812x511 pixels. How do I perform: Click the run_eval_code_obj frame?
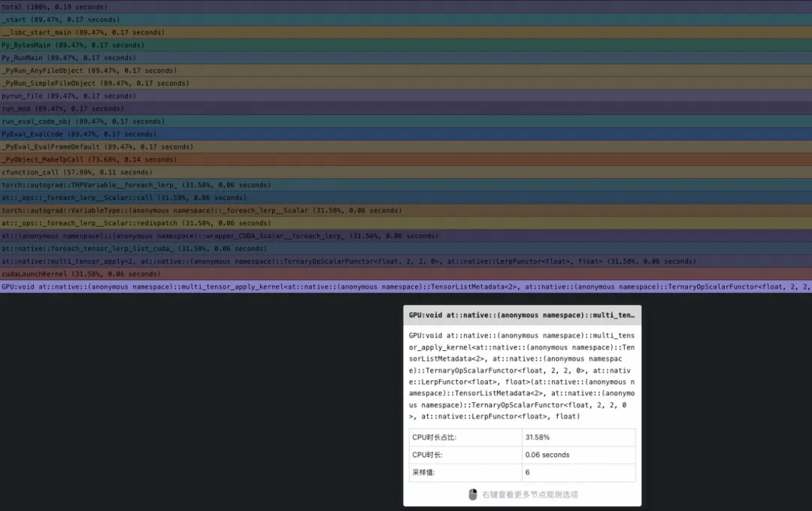click(x=406, y=121)
